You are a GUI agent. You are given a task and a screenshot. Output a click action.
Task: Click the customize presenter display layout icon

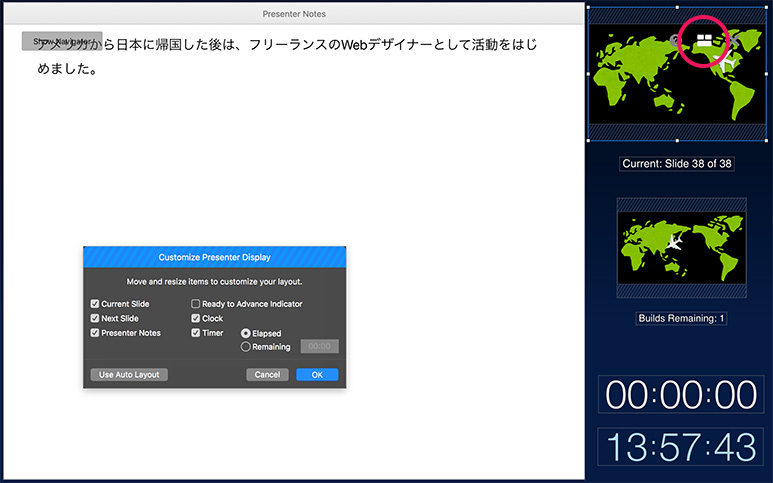pos(704,40)
